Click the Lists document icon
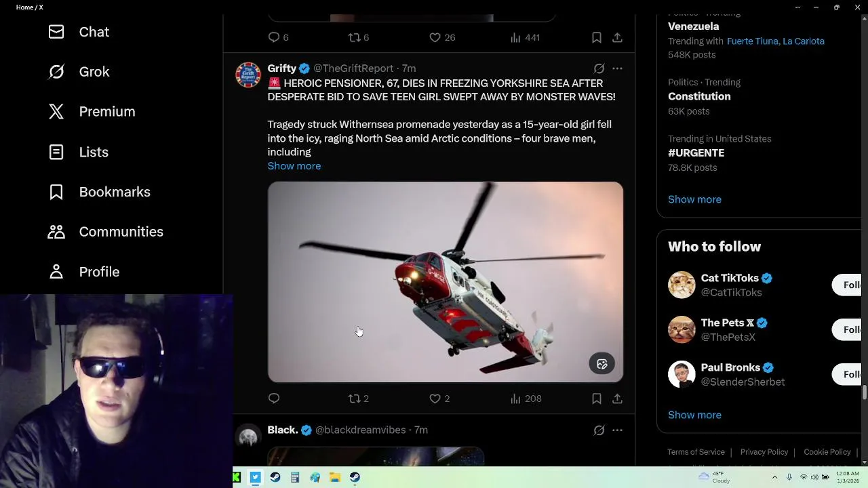868x488 pixels. [x=56, y=152]
